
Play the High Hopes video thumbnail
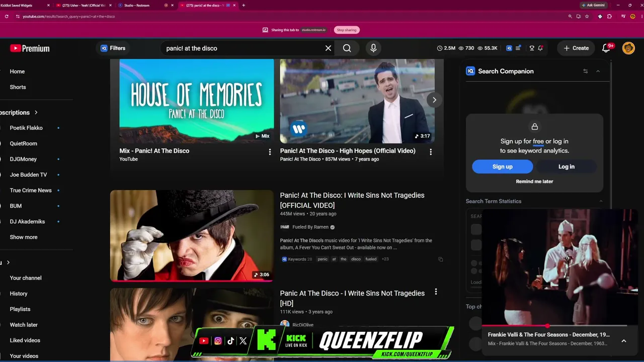click(357, 101)
